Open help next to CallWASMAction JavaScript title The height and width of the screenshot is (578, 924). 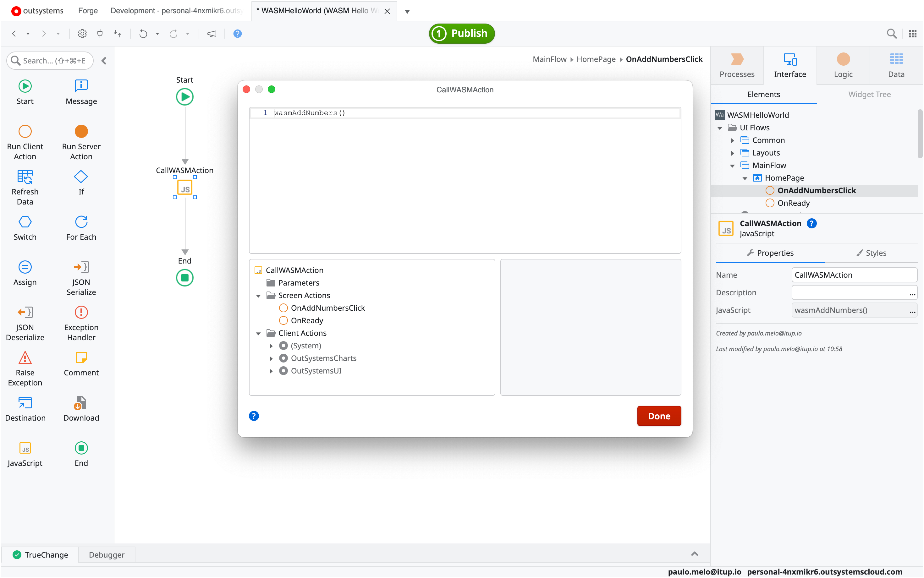tap(811, 224)
